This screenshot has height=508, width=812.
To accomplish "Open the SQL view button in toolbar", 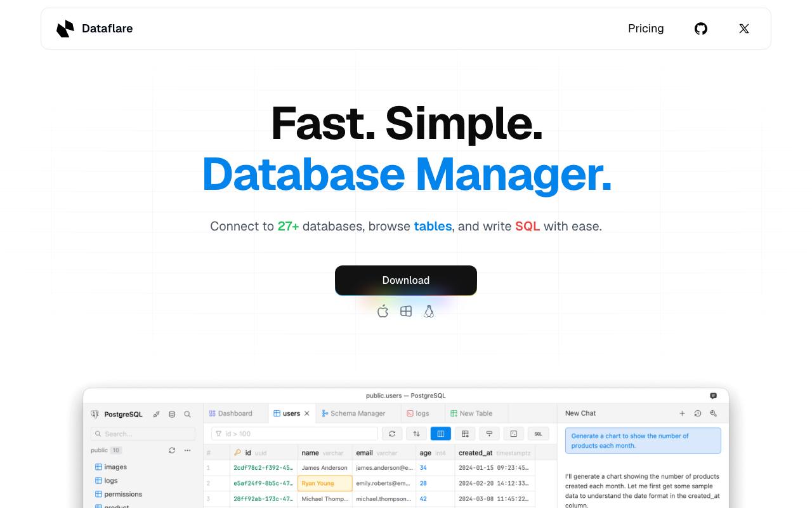I will coord(538,434).
